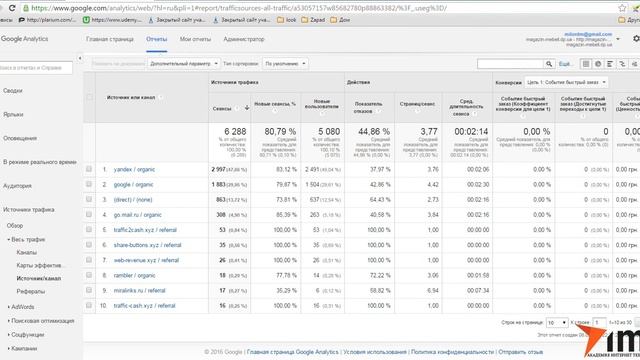Click the help icon next to Источник или канал
The width and height of the screenshot is (640, 360).
point(160,98)
